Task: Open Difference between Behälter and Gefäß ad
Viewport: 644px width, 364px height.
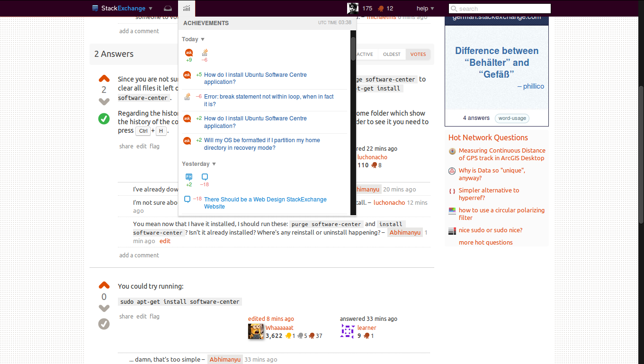Action: [x=497, y=63]
